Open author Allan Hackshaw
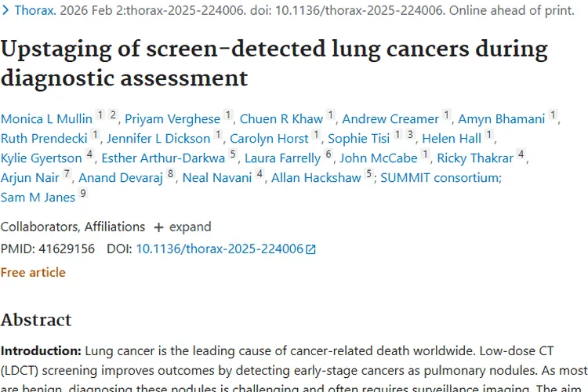 click(316, 178)
